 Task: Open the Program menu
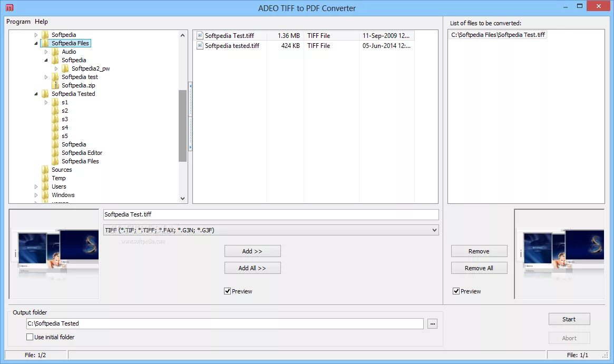18,22
